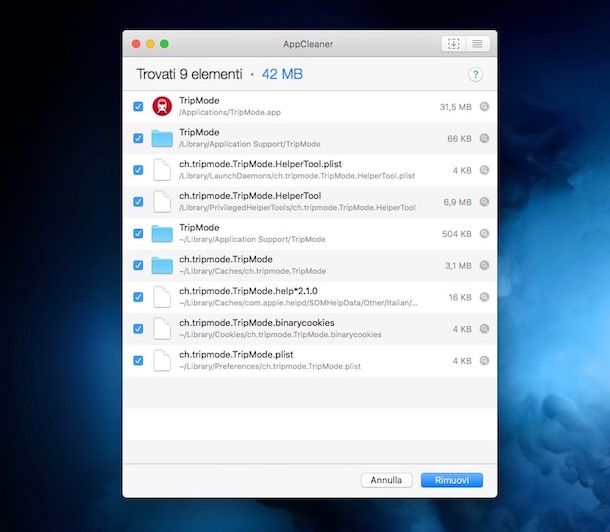Reveal the 66 KB TripMode folder in Finder
This screenshot has height=532, width=610.
tap(484, 138)
